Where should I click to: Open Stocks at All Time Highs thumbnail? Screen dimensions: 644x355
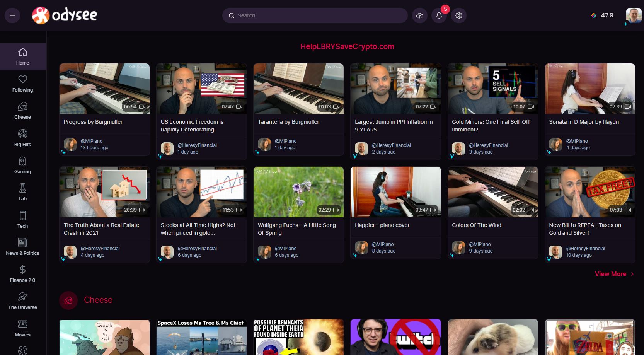tap(201, 192)
